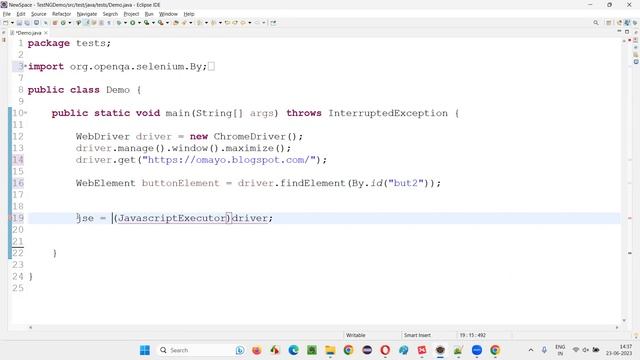Open Microsoft Edge from the taskbar
This screenshot has width=640, height=360.
pyautogui.click(x=293, y=350)
